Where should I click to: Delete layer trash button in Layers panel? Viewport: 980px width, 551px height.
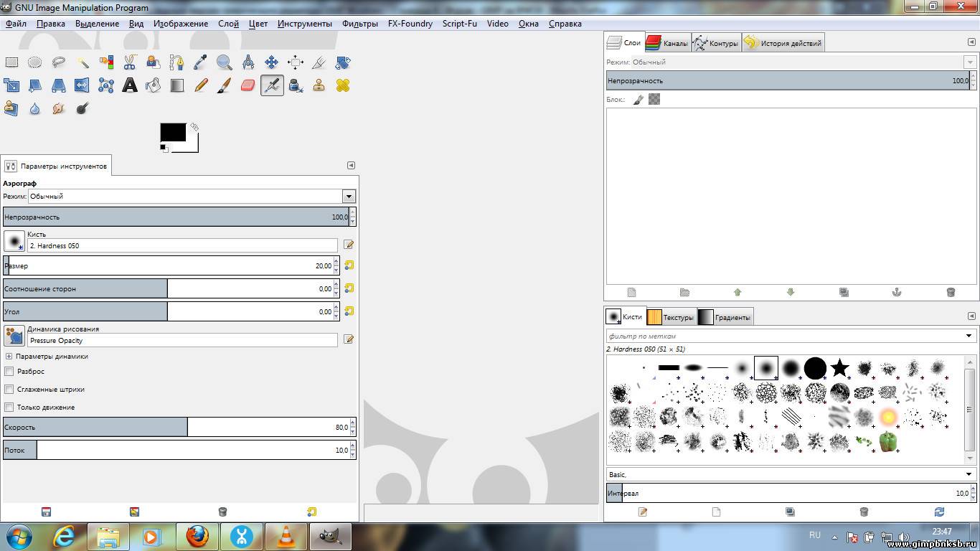tap(951, 292)
